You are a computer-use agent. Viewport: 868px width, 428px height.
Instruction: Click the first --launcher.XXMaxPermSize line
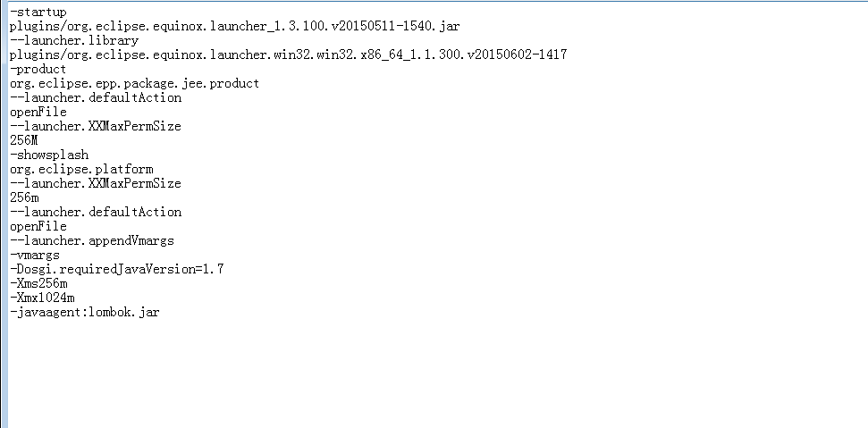[x=96, y=126]
